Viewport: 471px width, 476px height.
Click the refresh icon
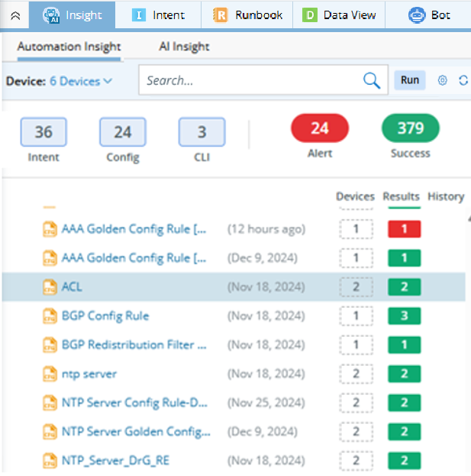(x=463, y=80)
